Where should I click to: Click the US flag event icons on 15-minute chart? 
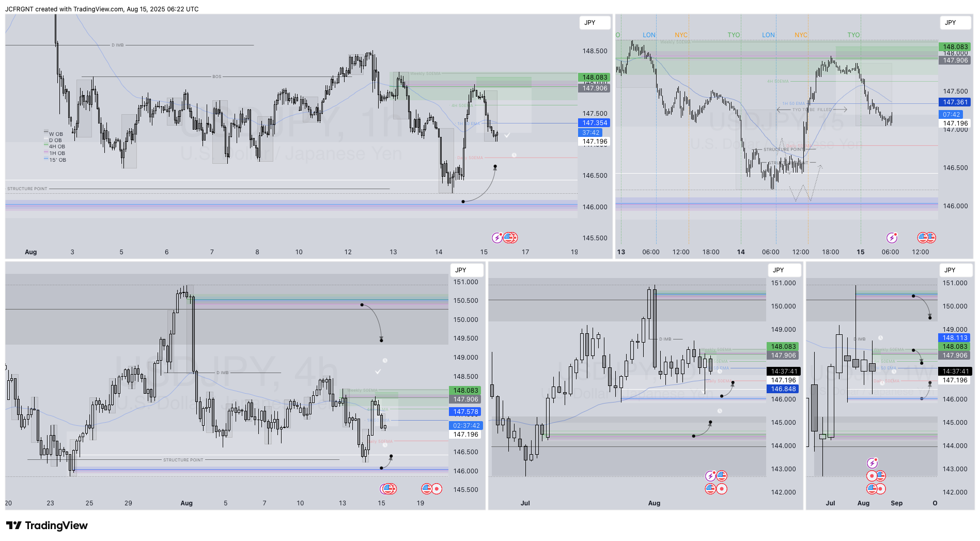pyautogui.click(x=927, y=238)
